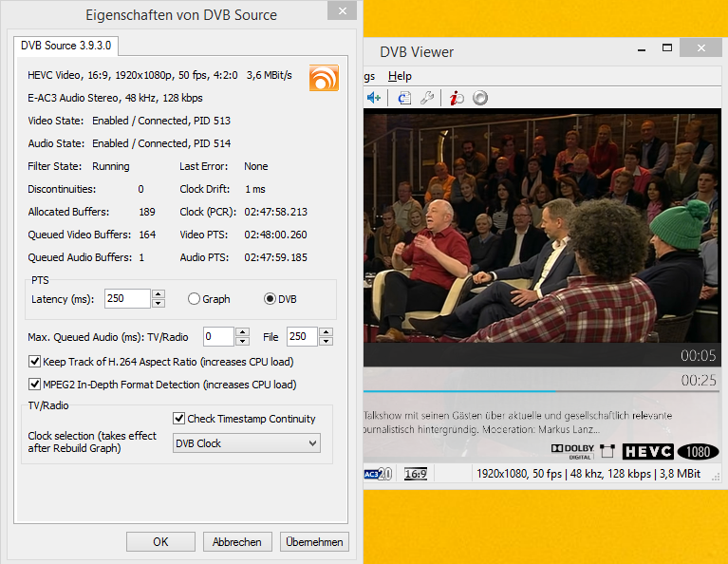Screen dimensions: 728x564
Task: Select the Graph PTS radio button
Action: [195, 299]
